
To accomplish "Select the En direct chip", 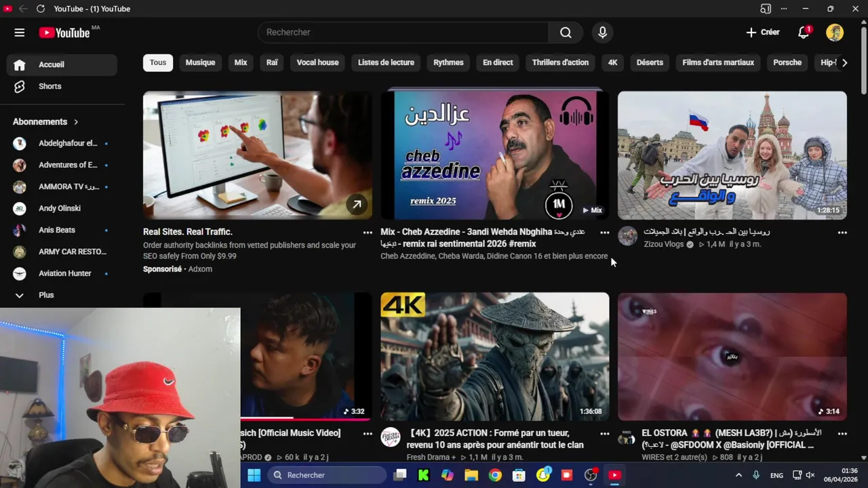I will [x=498, y=62].
